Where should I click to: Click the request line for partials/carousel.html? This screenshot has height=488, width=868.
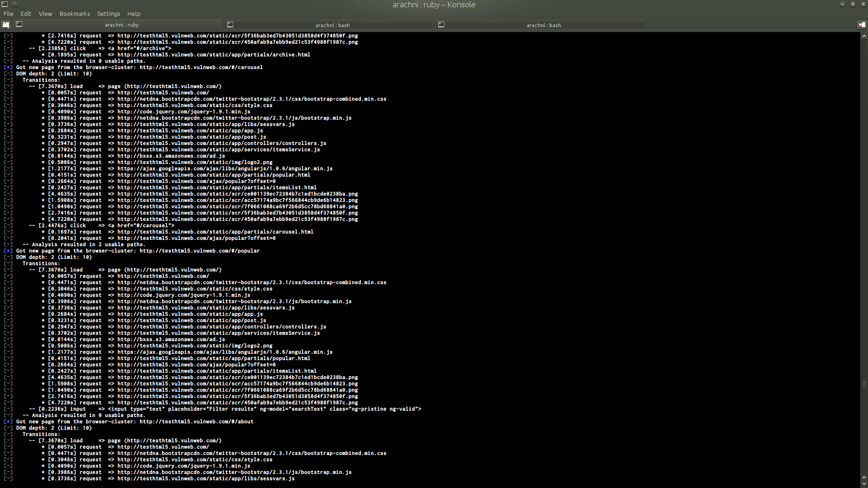pos(178,232)
